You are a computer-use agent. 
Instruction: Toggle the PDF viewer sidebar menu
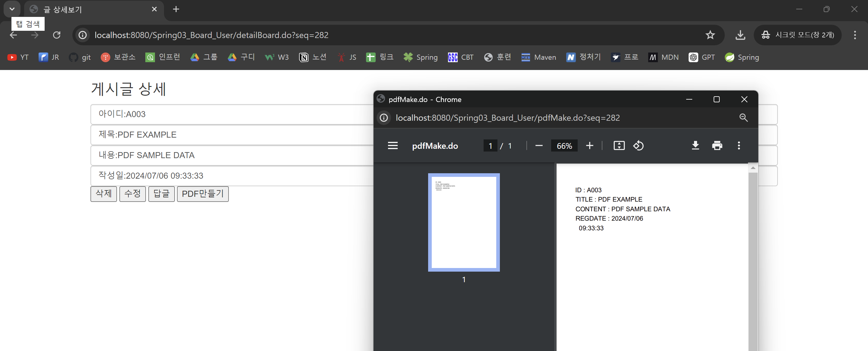pos(393,146)
